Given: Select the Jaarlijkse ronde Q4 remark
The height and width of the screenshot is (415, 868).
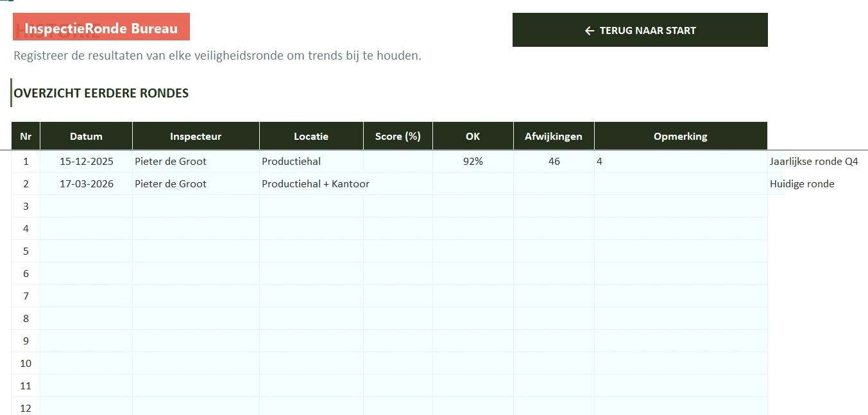Looking at the screenshot, I should click(x=813, y=162).
